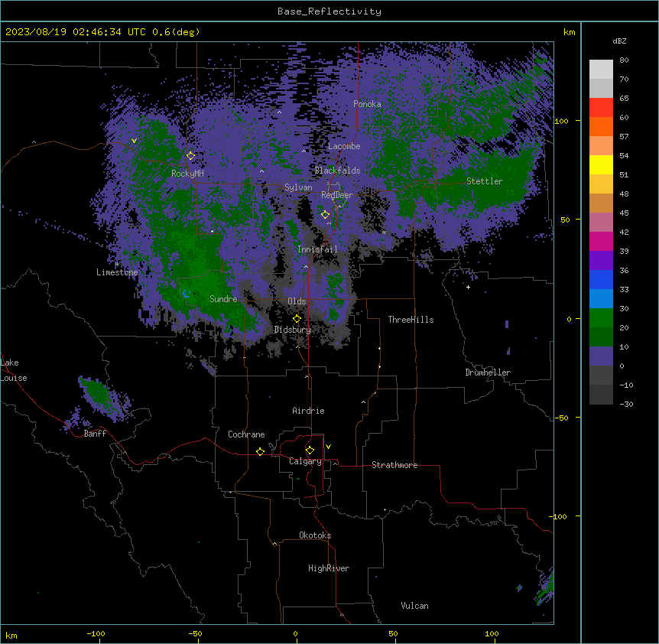The height and width of the screenshot is (644, 659).
Task: Click the -100 tick label on right axis
Action: pyautogui.click(x=558, y=516)
